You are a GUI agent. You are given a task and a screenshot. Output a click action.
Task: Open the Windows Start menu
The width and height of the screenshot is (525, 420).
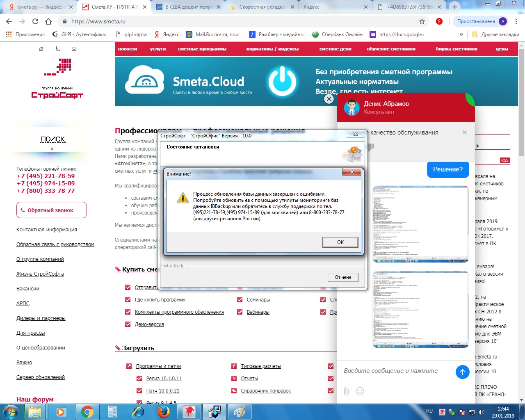click(11, 411)
